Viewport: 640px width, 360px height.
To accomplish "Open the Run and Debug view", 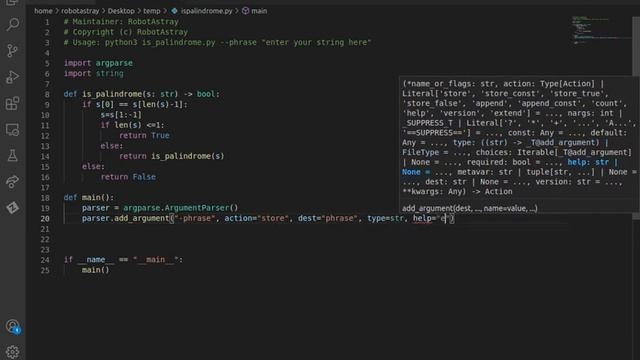I will pyautogui.click(x=13, y=77).
